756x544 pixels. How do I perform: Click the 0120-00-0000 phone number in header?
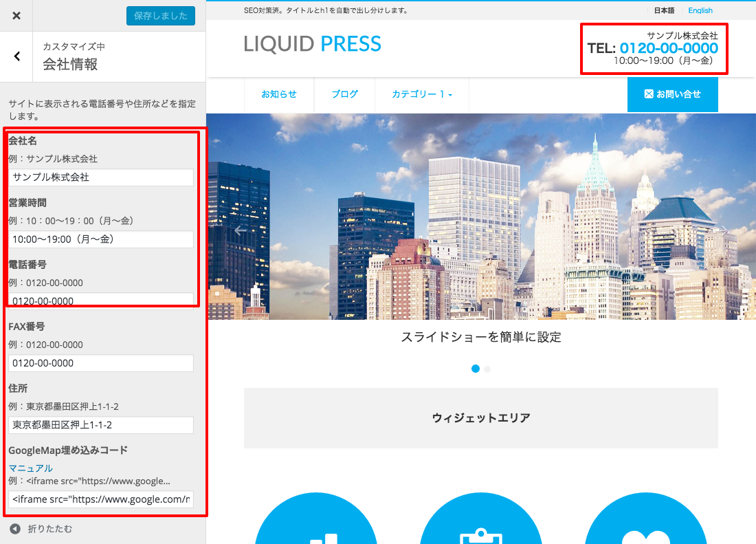click(669, 47)
